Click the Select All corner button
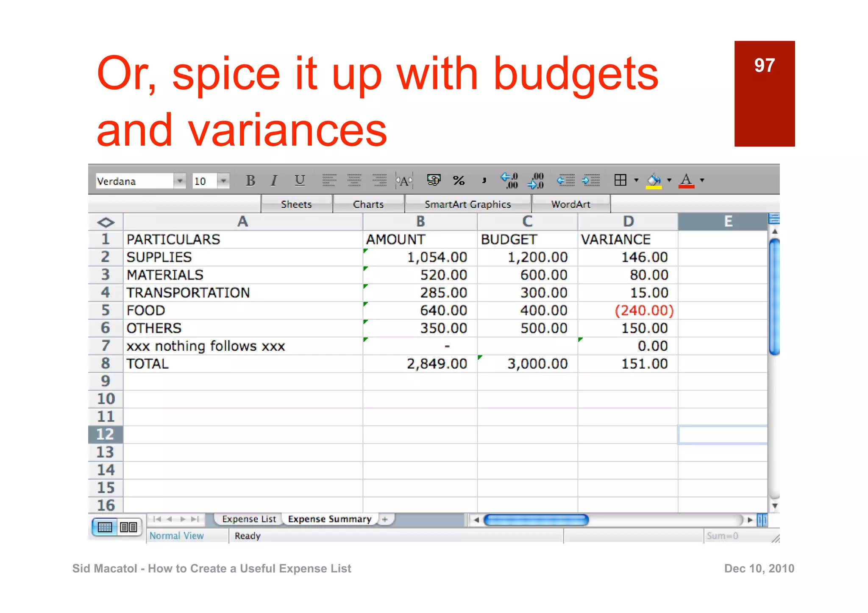Image resolution: width=868 pixels, height=613 pixels. click(x=106, y=222)
